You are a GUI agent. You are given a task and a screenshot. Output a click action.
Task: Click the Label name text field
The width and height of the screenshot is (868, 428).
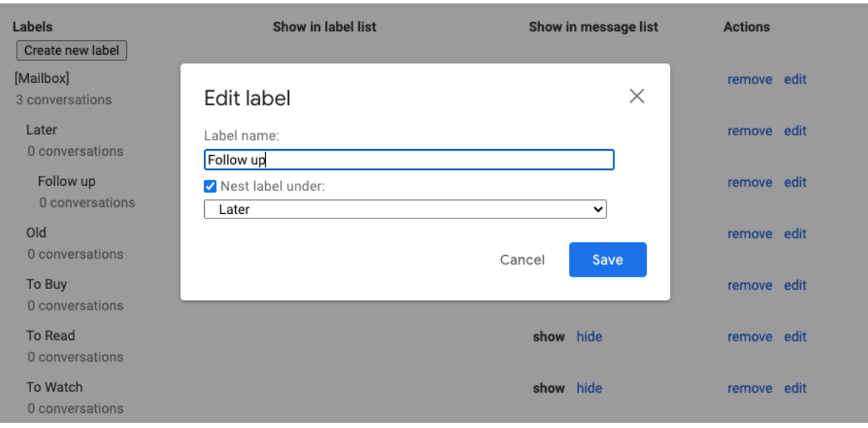[x=409, y=160]
